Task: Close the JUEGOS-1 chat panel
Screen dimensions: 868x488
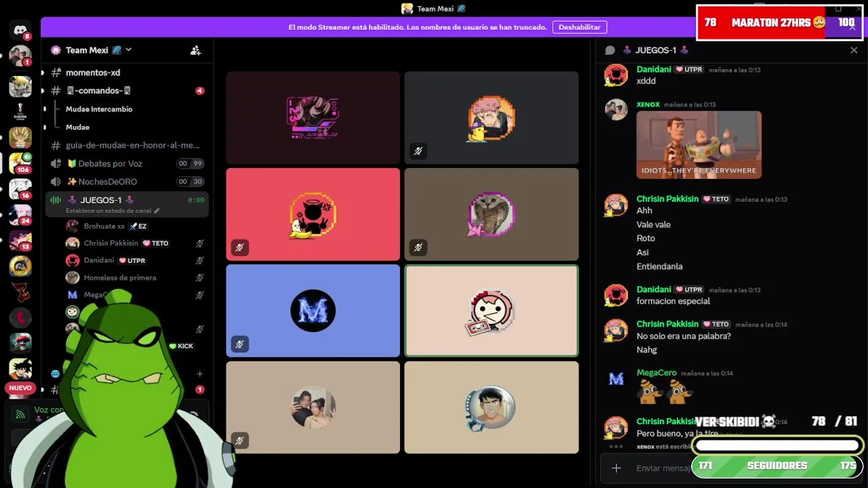Action: [x=854, y=50]
